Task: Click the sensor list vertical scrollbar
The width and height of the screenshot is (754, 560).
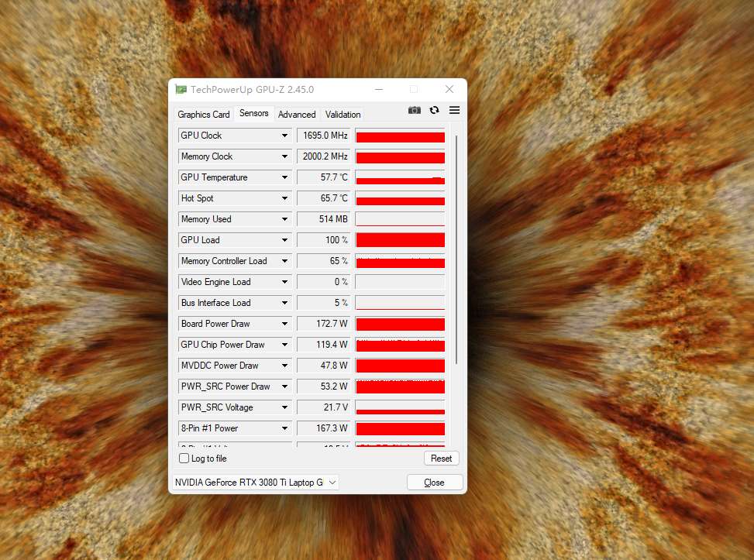Action: 456,250
